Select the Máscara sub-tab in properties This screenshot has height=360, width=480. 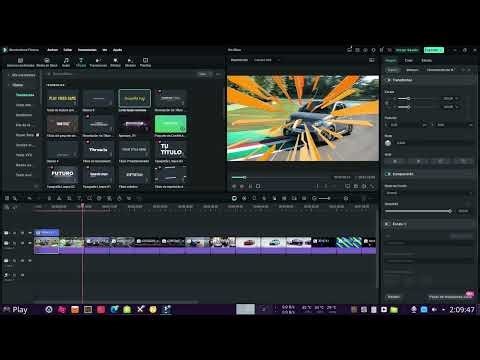pos(412,70)
